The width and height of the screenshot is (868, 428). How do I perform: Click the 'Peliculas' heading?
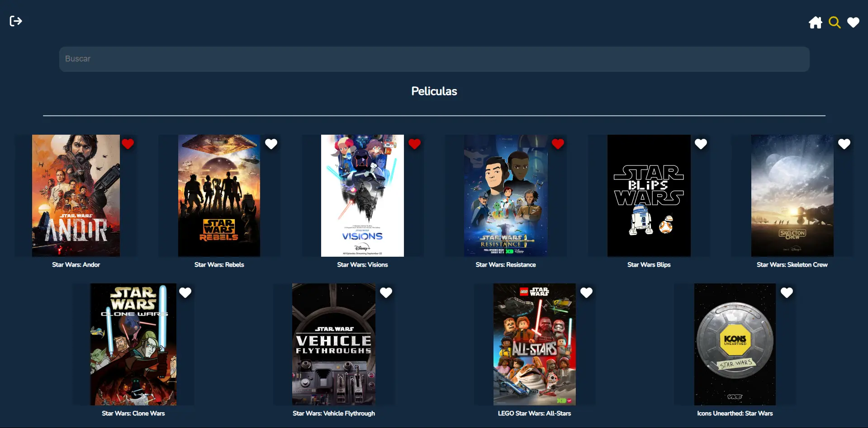pyautogui.click(x=434, y=91)
